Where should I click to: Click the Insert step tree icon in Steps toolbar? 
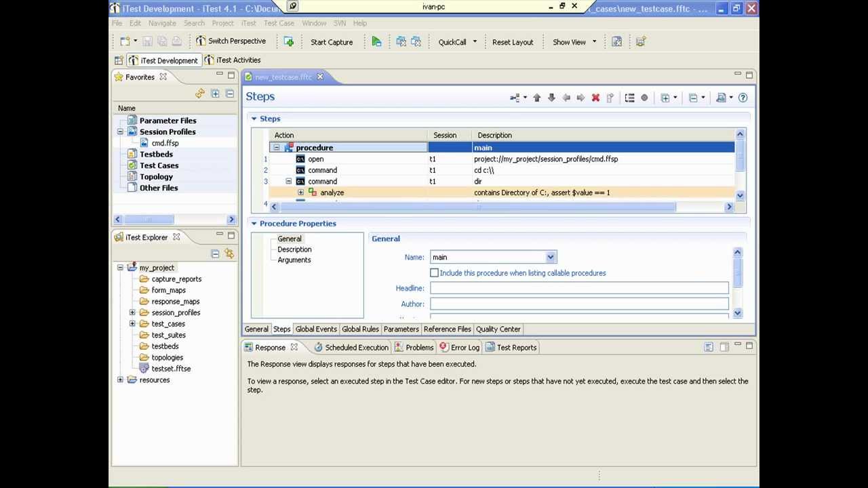click(x=515, y=98)
